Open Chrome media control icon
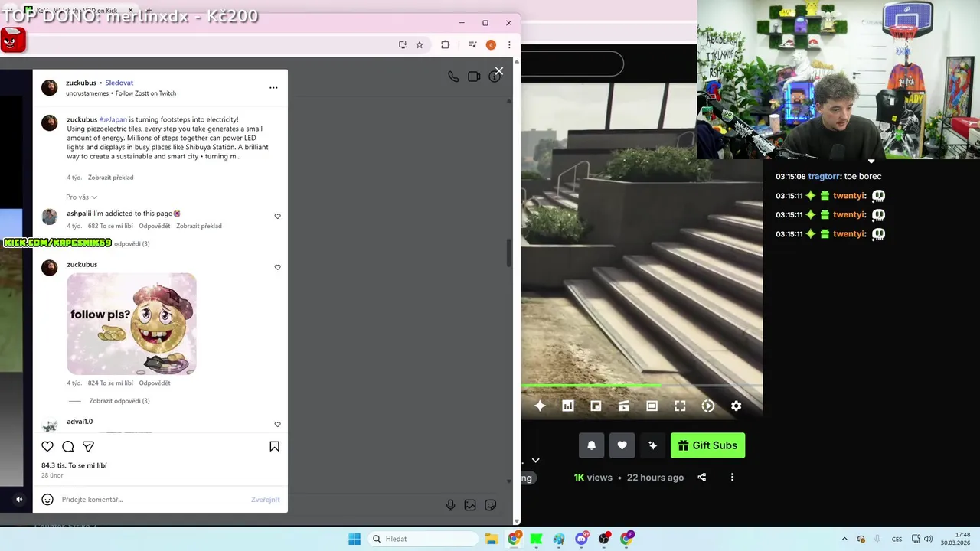The height and width of the screenshot is (551, 980). [472, 45]
